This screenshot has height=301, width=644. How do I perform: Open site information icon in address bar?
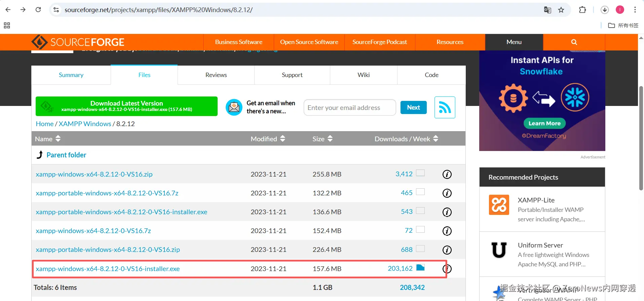pos(56,10)
